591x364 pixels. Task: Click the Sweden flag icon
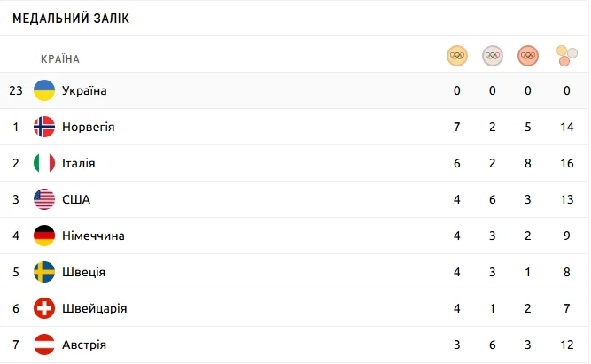pyautogui.click(x=44, y=272)
